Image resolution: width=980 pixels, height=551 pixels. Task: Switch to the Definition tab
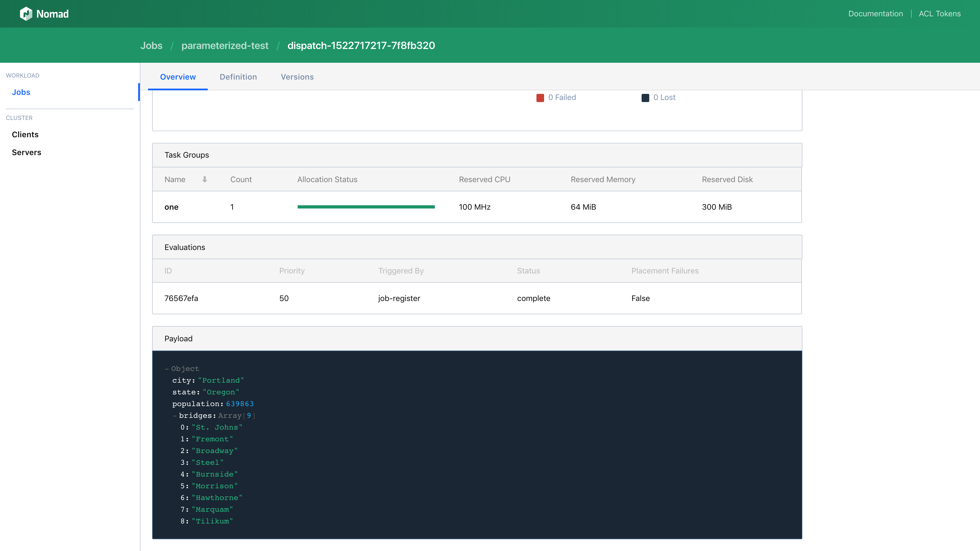coord(238,77)
